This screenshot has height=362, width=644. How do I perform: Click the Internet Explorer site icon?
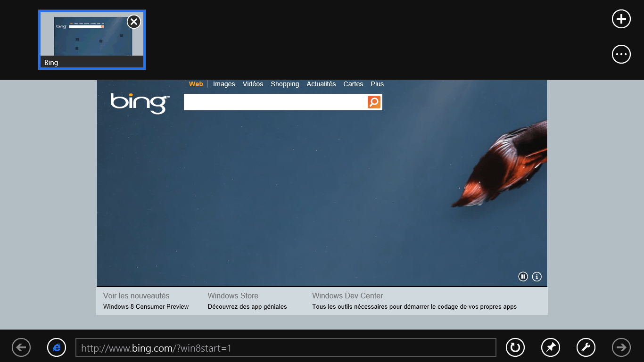pos(57,348)
